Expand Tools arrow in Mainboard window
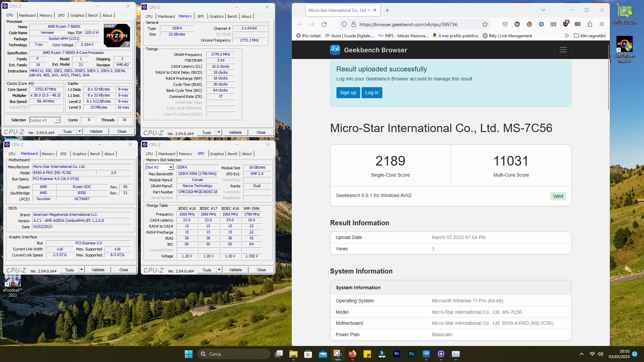Viewport: 644px width, 362px height. coord(82,270)
